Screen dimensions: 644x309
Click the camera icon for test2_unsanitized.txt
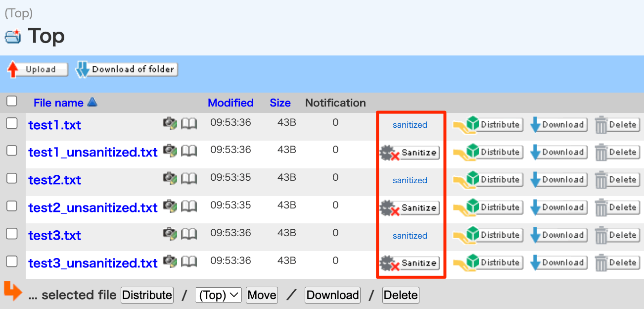pyautogui.click(x=170, y=206)
